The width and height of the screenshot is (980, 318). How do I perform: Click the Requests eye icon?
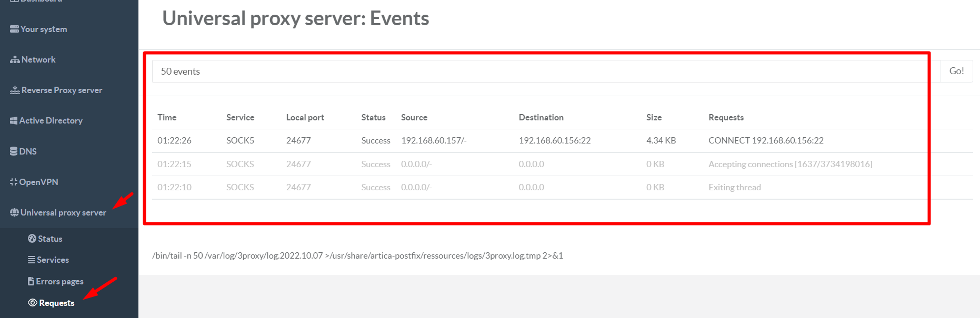pyautogui.click(x=33, y=303)
